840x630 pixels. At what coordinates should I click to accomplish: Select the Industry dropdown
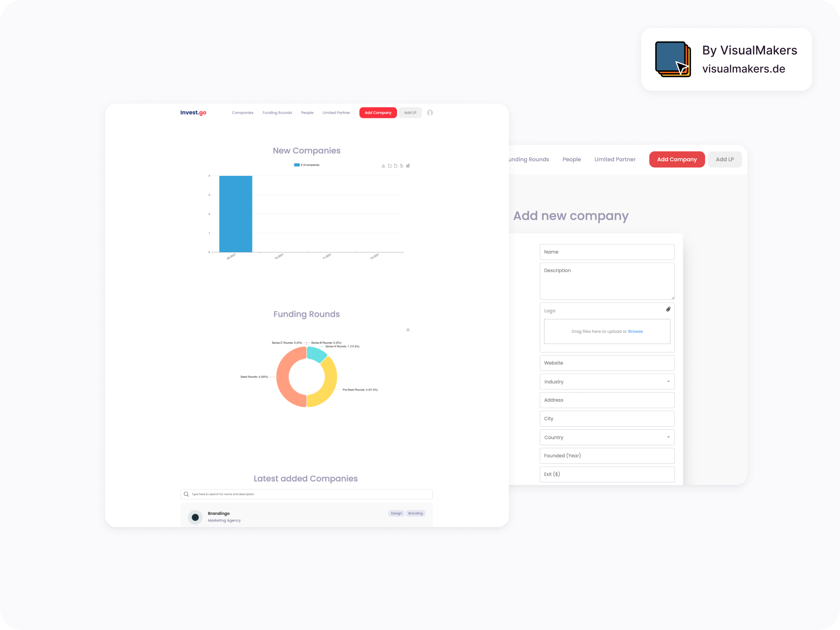(607, 381)
